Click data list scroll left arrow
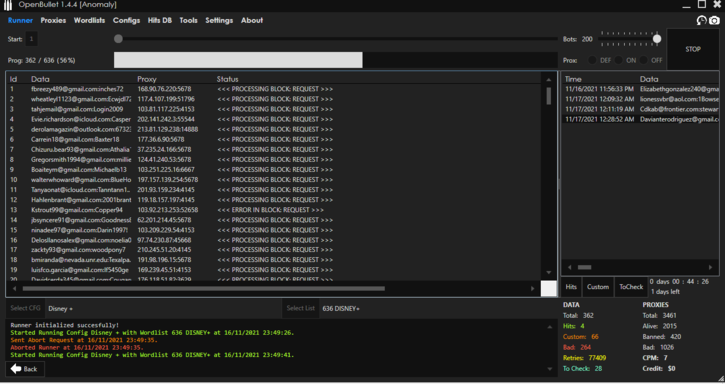Image resolution: width=725 pixels, height=384 pixels. [14, 289]
